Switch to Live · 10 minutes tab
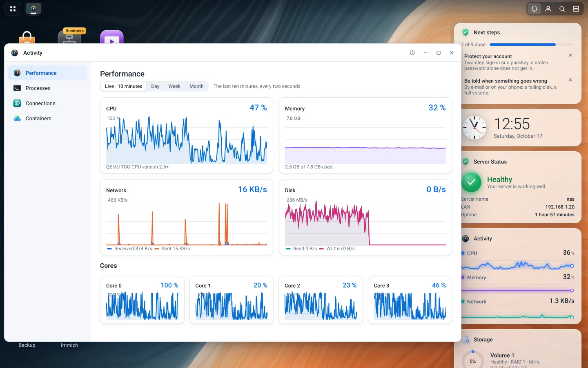Image resolution: width=588 pixels, height=368 pixels. click(123, 86)
